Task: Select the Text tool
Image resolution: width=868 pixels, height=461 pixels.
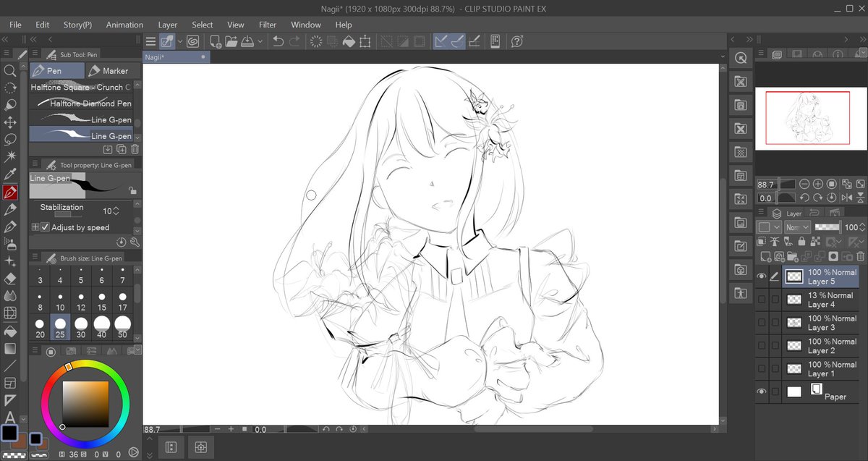Action: point(10,418)
